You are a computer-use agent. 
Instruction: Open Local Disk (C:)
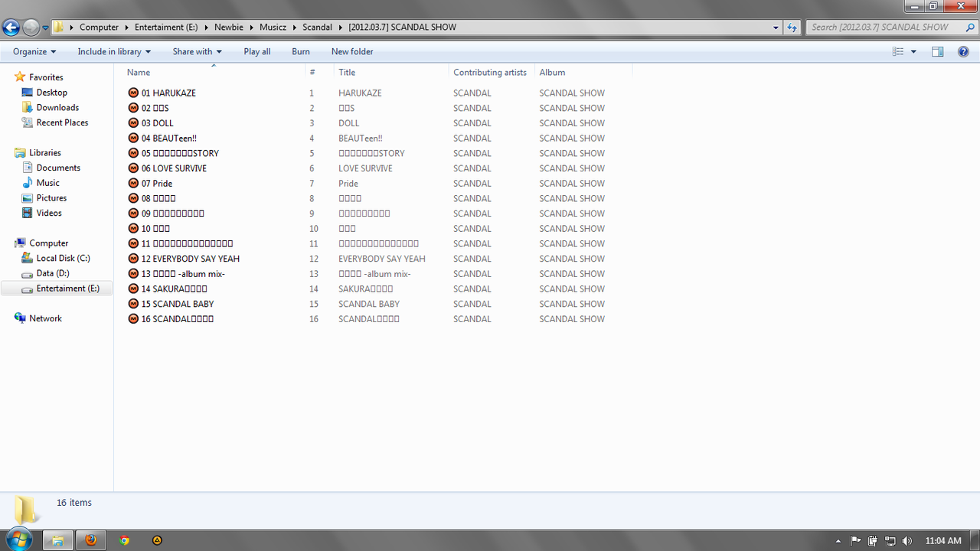(x=63, y=258)
